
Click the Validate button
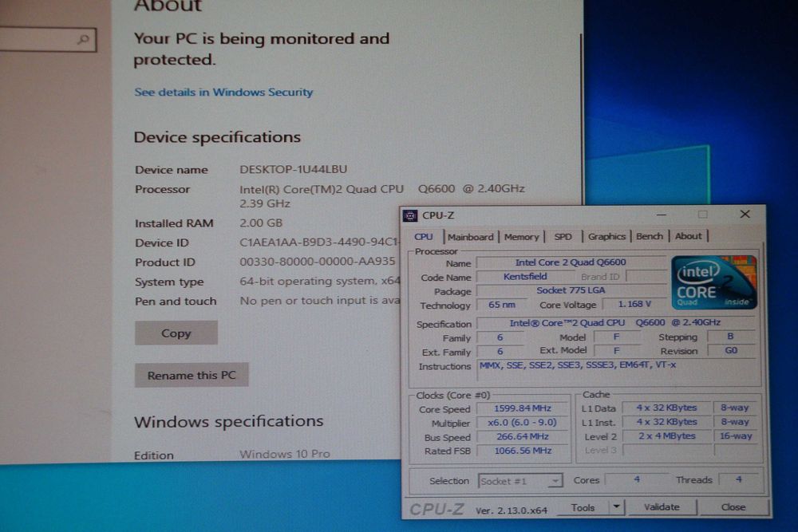[x=662, y=506]
